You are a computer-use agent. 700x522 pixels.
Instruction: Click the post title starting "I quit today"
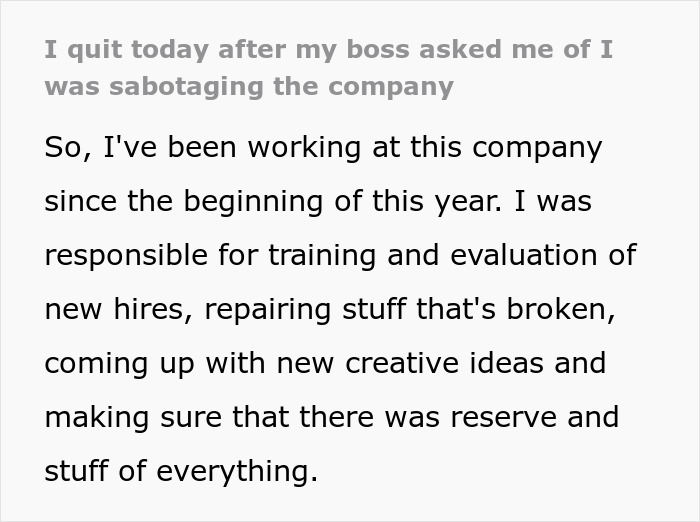coord(328,50)
